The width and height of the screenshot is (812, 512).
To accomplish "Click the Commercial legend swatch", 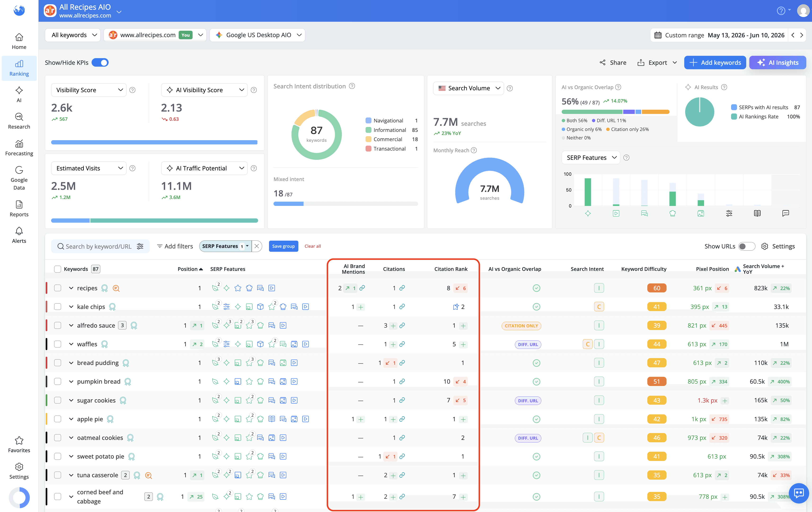I will pos(368,139).
